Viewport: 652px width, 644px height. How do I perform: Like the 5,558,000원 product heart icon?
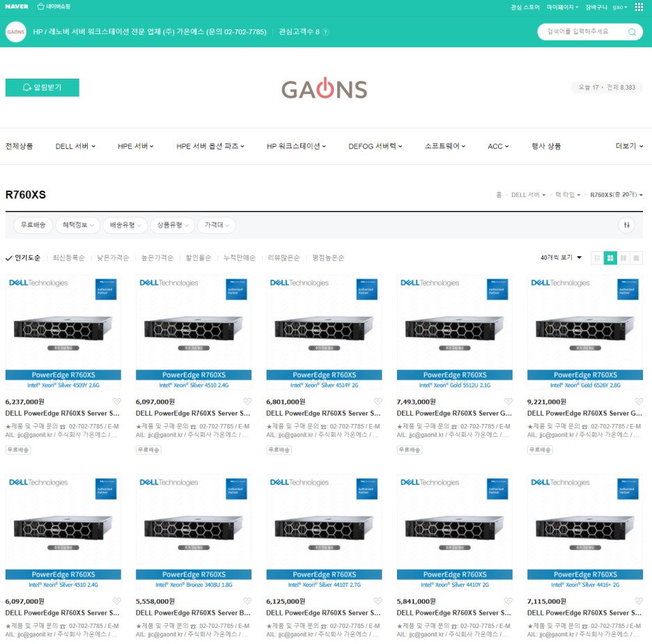pyautogui.click(x=247, y=601)
